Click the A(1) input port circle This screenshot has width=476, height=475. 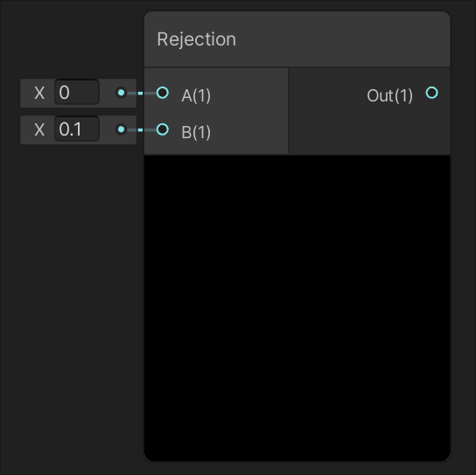click(x=163, y=93)
